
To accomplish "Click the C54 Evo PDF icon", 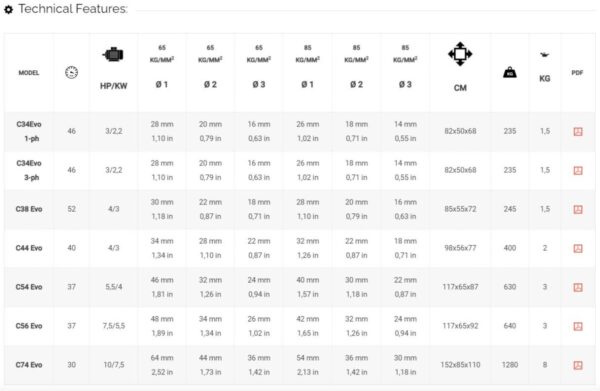I will coord(578,287).
